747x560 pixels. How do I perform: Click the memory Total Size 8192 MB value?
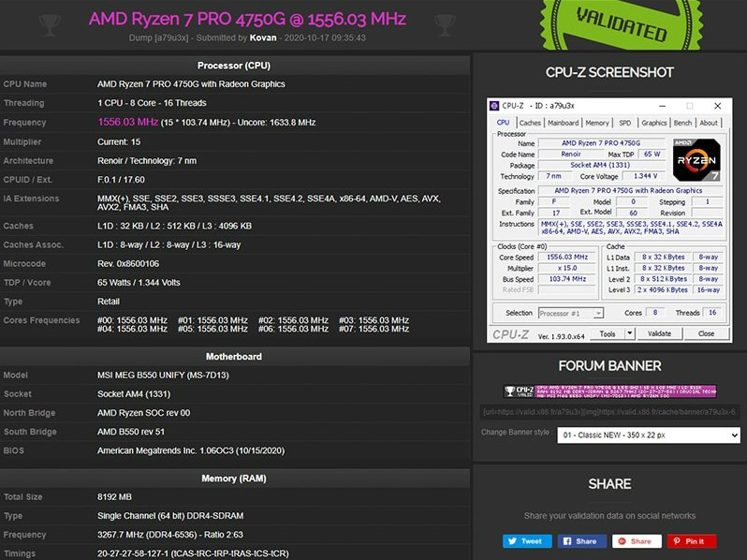114,496
